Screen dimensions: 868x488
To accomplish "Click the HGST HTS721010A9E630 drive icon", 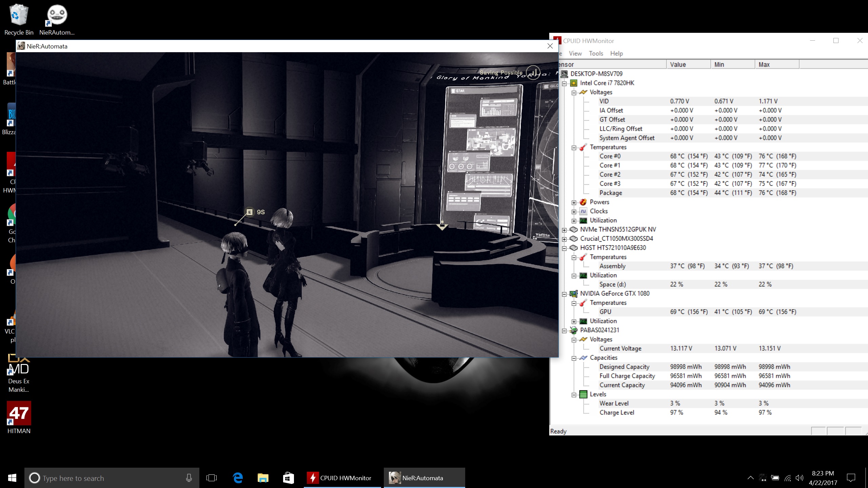I will coord(574,248).
